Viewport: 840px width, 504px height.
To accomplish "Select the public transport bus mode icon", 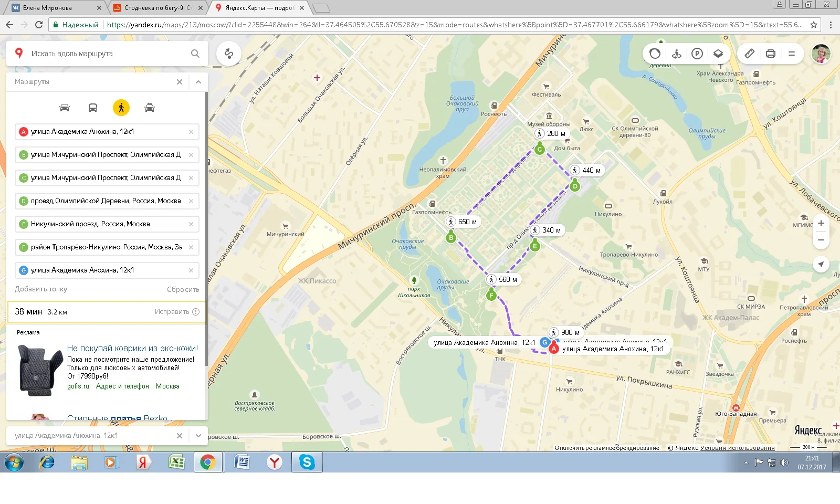I will tap(93, 108).
